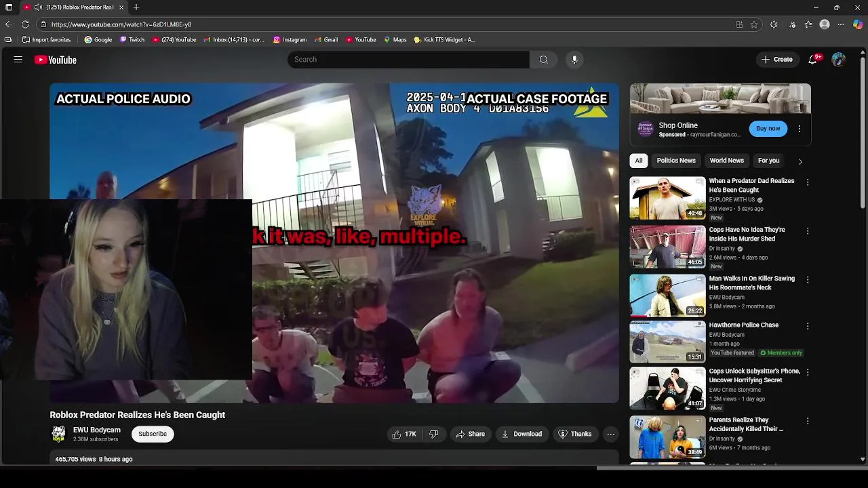This screenshot has height=488, width=868.
Task: Open options for Babysitter's Phone video
Action: click(808, 372)
